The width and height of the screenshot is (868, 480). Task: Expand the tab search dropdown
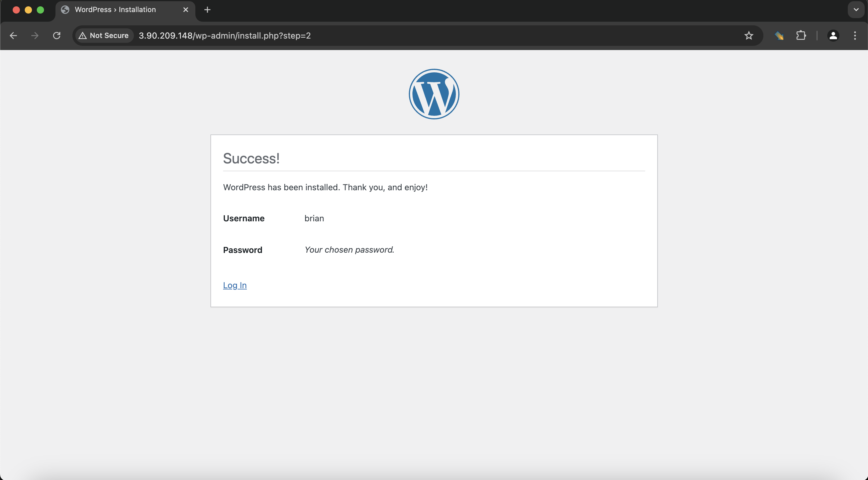[856, 10]
